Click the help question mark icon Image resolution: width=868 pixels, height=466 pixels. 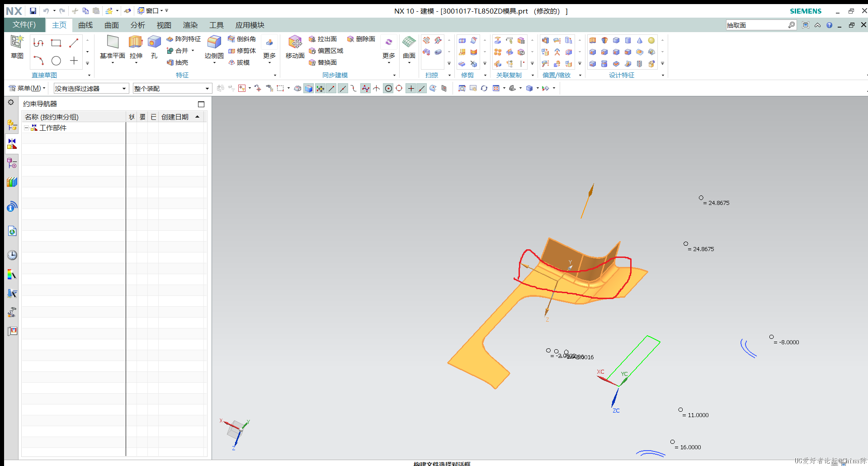click(x=829, y=25)
